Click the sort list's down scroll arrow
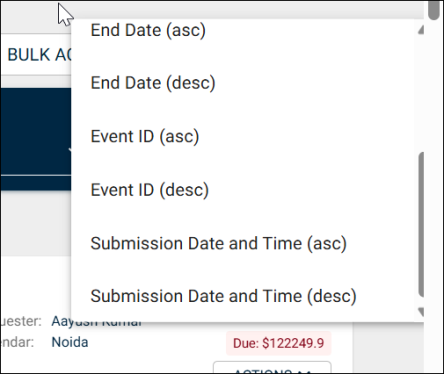Image resolution: width=444 pixels, height=374 pixels. [421, 312]
